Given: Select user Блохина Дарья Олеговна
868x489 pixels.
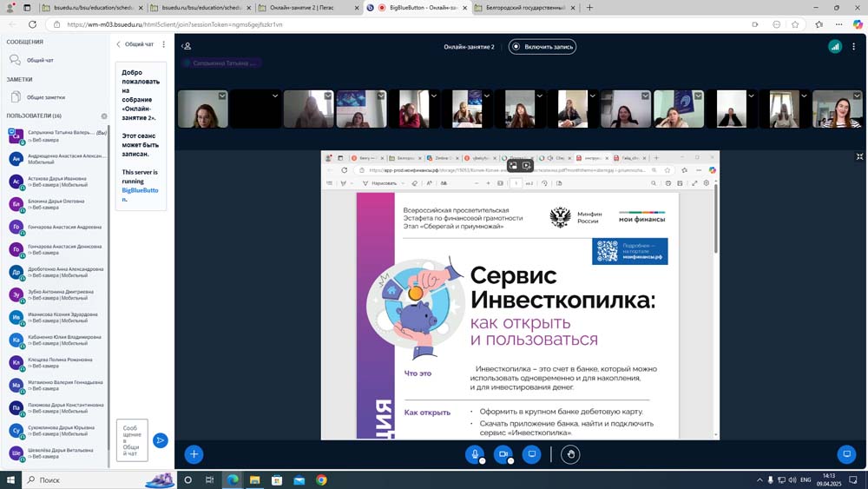Looking at the screenshot, I should 57,204.
